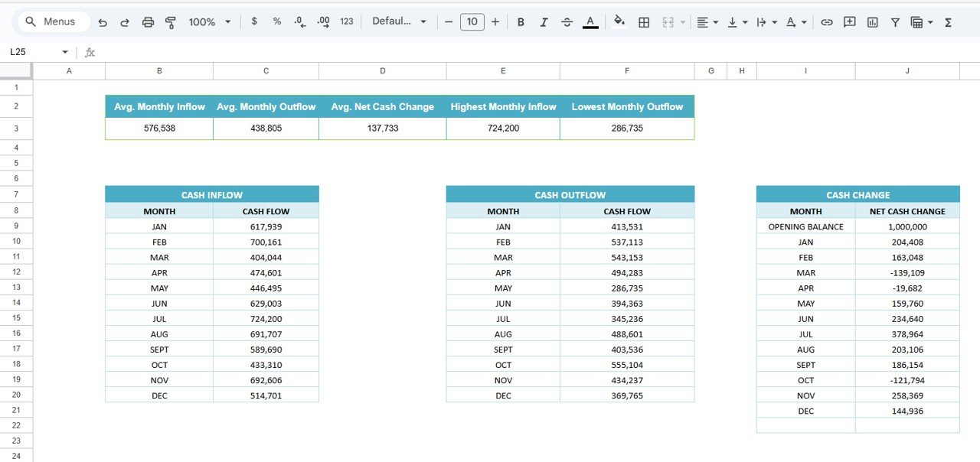Format selected cells as currency
Image resolution: width=980 pixels, height=462 pixels.
[254, 22]
